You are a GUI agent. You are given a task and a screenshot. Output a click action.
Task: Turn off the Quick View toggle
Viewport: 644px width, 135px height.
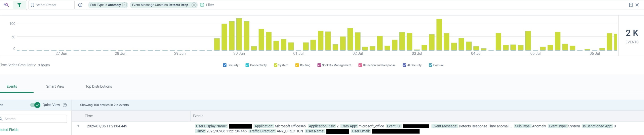click(35, 105)
